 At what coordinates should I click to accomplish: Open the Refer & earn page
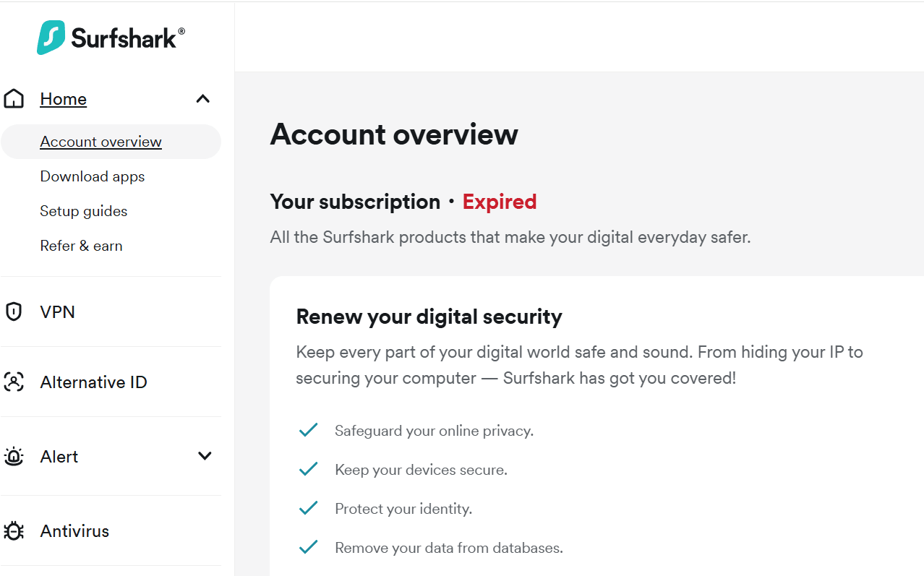pos(81,245)
